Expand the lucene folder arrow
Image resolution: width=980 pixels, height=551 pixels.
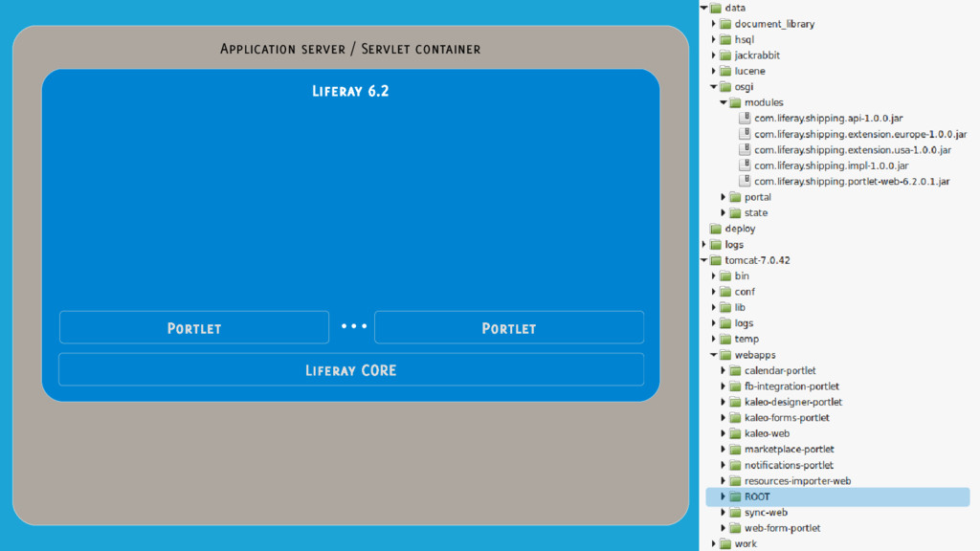click(x=714, y=71)
